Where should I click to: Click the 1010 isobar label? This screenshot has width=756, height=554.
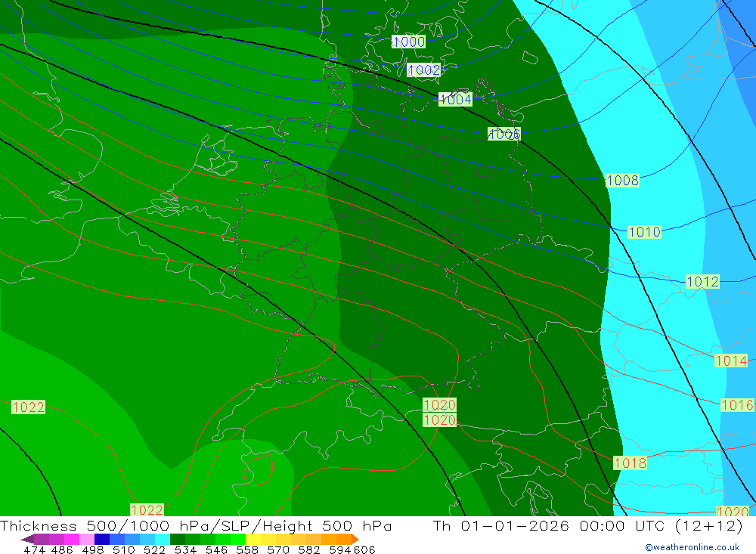[644, 232]
